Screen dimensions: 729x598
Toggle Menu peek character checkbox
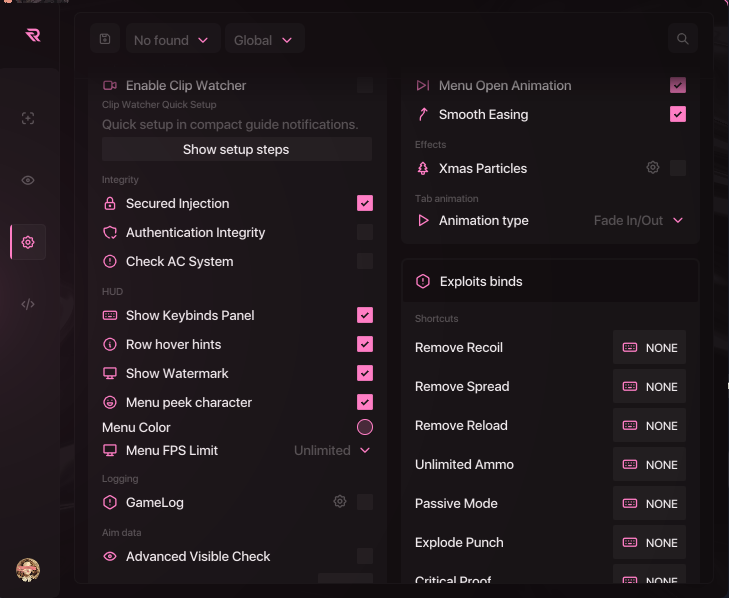click(365, 402)
